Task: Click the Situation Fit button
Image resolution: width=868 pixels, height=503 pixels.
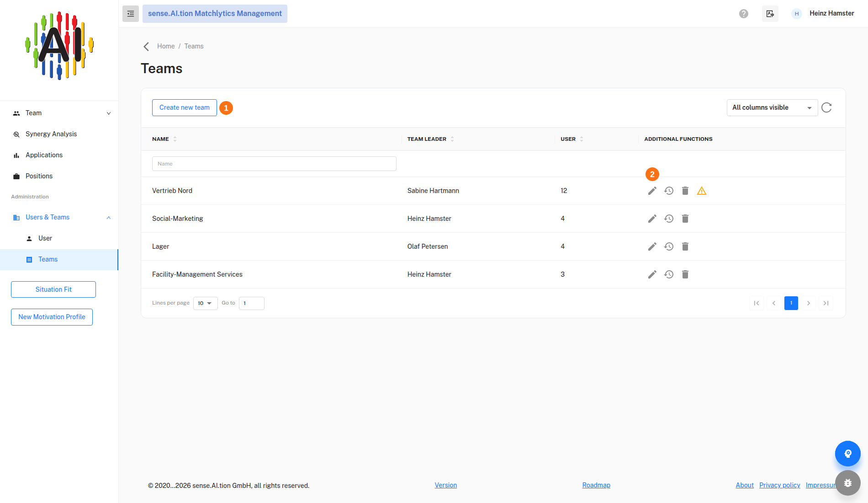Action: tap(53, 289)
